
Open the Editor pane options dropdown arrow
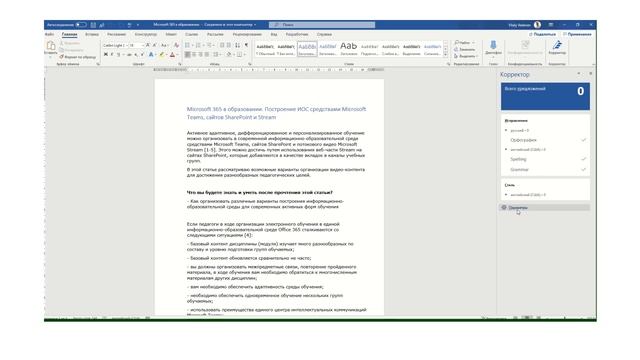(579, 74)
